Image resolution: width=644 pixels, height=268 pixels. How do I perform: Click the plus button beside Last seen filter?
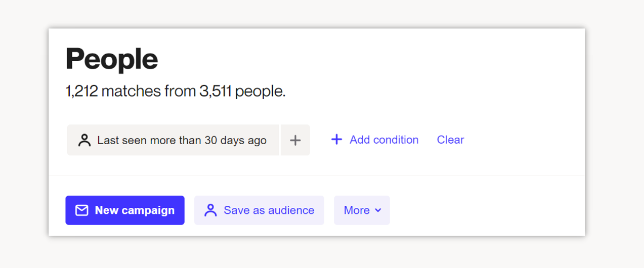coord(295,140)
